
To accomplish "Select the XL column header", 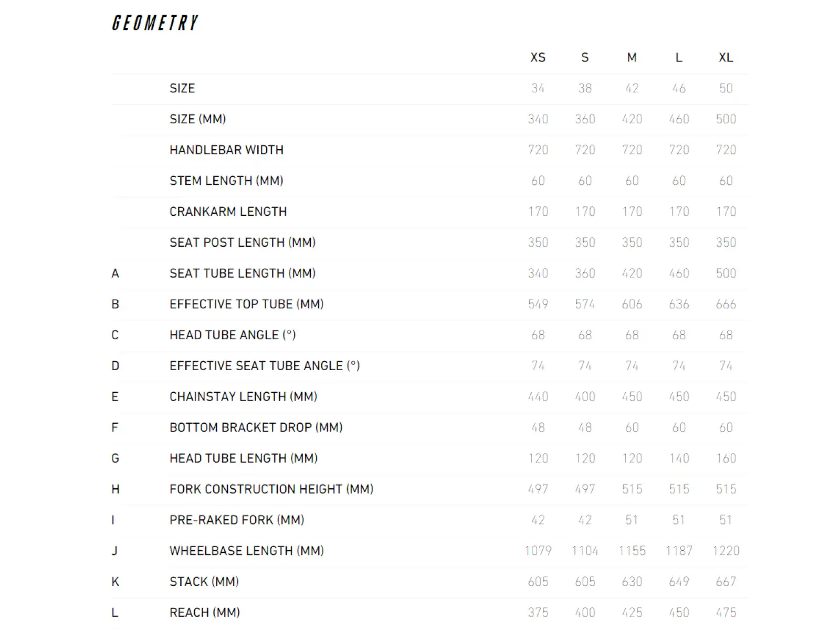I will [x=726, y=58].
